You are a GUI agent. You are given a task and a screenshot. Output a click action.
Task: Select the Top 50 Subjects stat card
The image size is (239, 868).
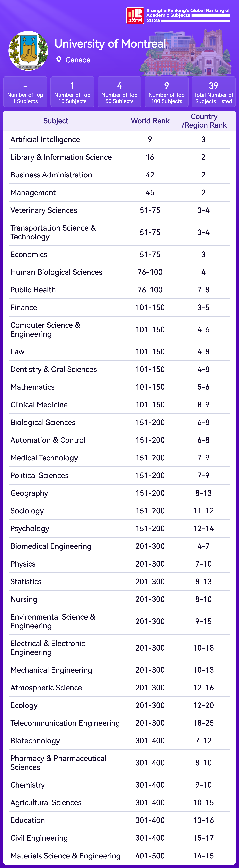[119, 92]
